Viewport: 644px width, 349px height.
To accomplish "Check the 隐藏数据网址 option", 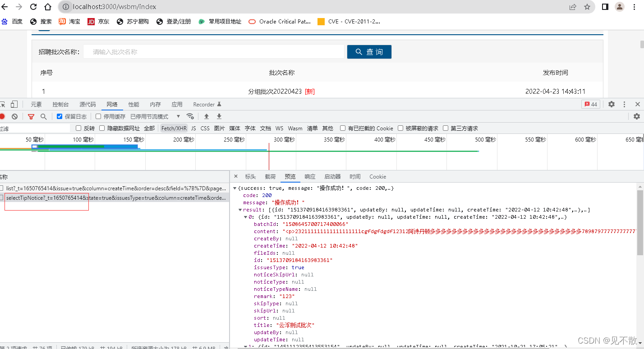I will [x=102, y=128].
